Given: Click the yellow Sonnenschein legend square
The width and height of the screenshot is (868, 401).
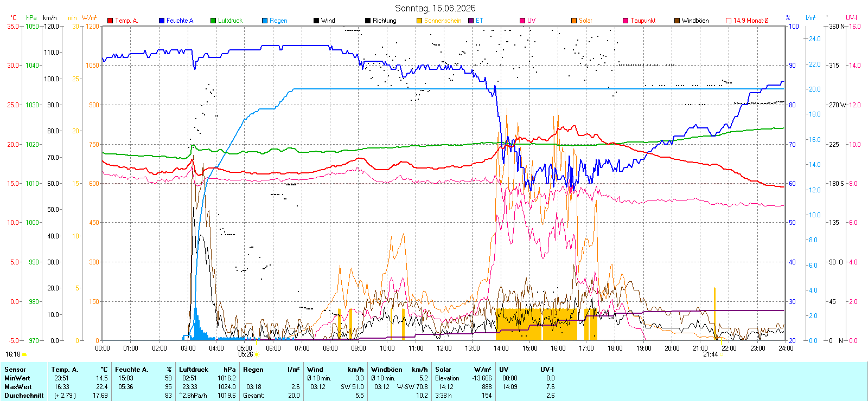Looking at the screenshot, I should (419, 21).
